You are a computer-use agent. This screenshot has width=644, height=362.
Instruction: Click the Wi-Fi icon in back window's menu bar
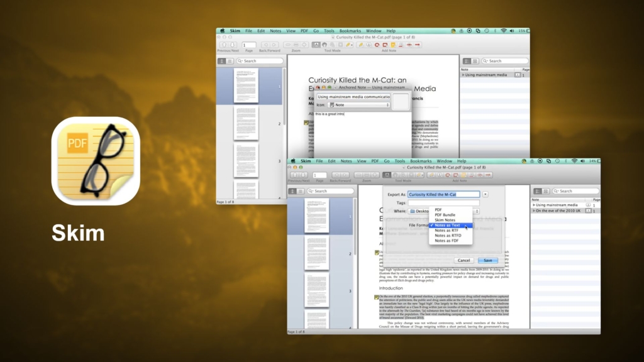[x=503, y=31]
